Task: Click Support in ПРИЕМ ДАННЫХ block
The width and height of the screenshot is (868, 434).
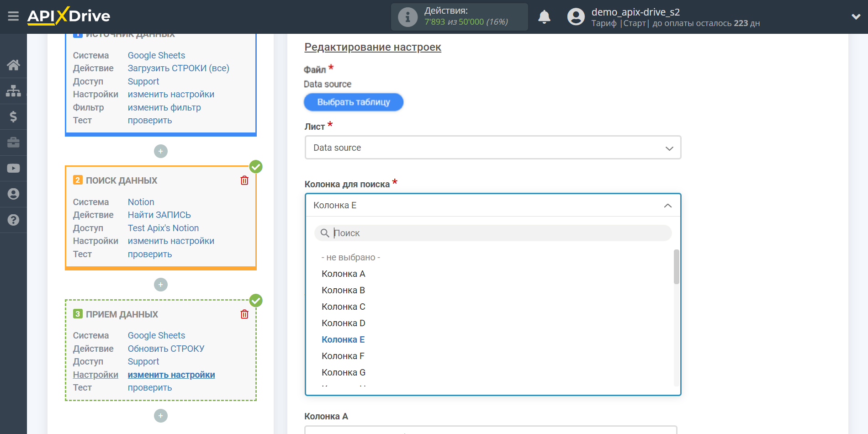Action: point(143,361)
